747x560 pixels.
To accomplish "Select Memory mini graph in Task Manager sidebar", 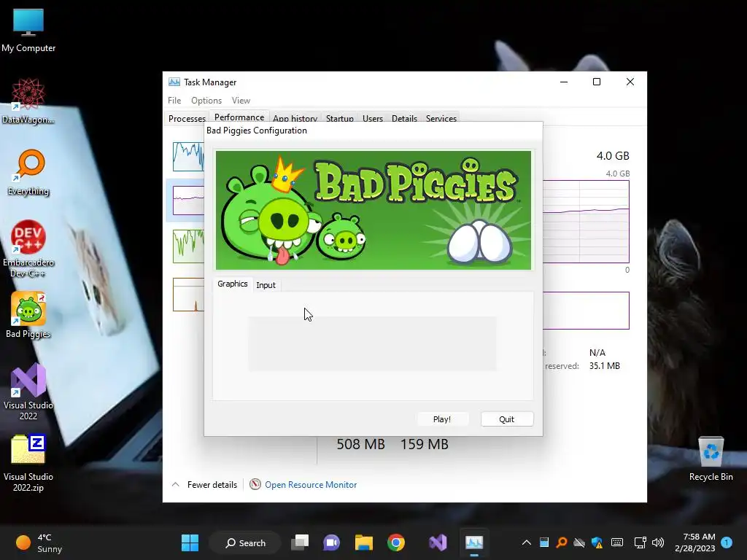I will coord(188,201).
